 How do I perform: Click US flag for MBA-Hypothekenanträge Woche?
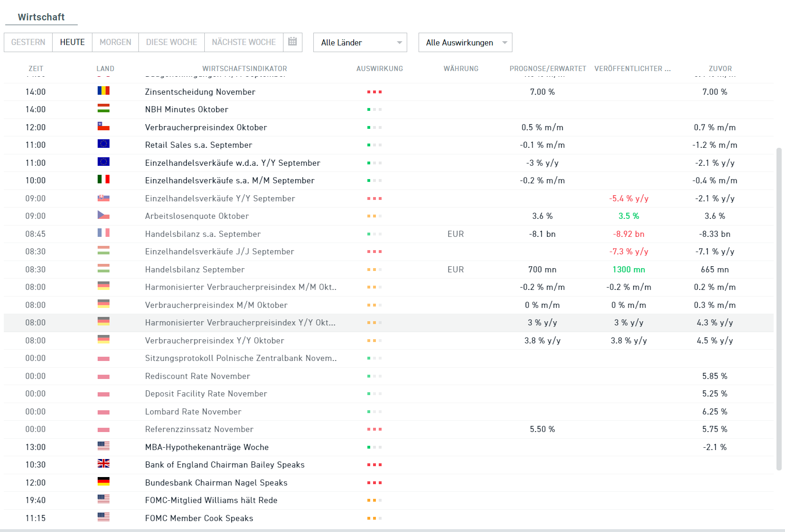coord(103,446)
